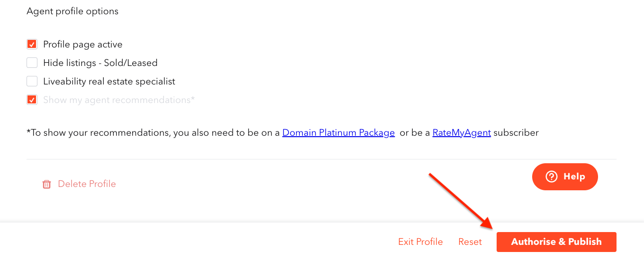
Task: Click the greyed 'Show my agent recommendations*' label
Action: [x=119, y=100]
